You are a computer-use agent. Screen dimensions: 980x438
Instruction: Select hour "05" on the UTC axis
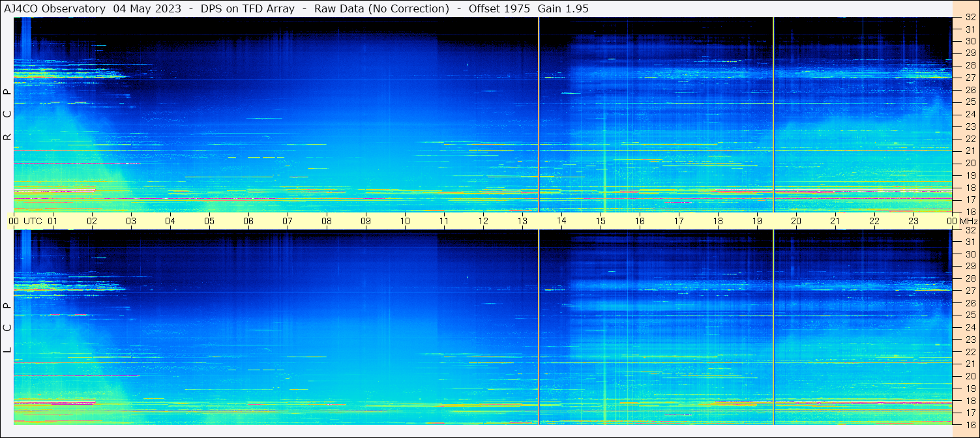pos(209,221)
